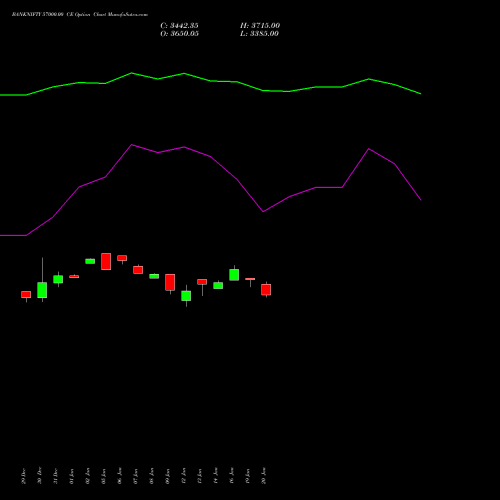Click the last red candlestick above 20 Jan
This screenshot has height=500, width=500.
[266, 290]
